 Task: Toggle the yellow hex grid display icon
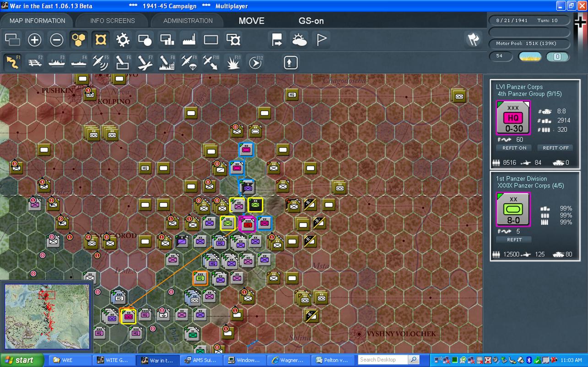click(x=79, y=40)
